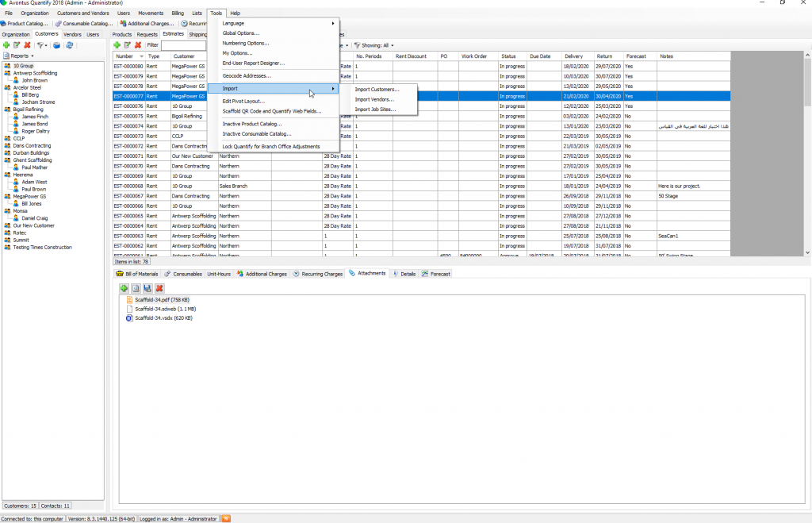Select Import Vendors from the Import submenu

[x=373, y=100]
